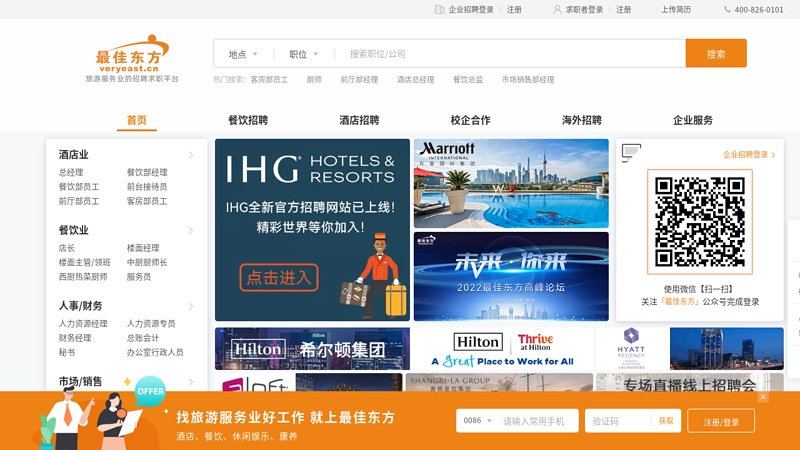The image size is (800, 450).
Task: Click 西厨热菜厨师 under 餐饮业
Action: [x=83, y=277]
